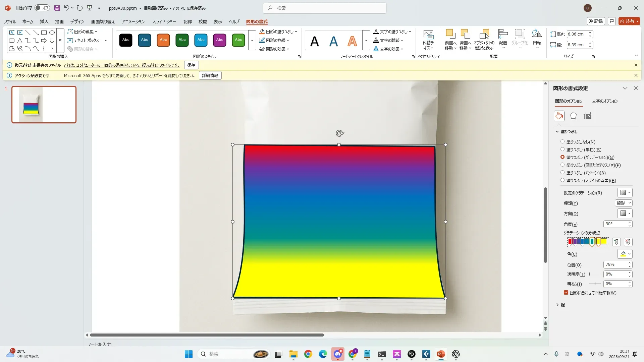Click the add gradient stop icon
Screen dimensions: 644x362
[x=616, y=242]
